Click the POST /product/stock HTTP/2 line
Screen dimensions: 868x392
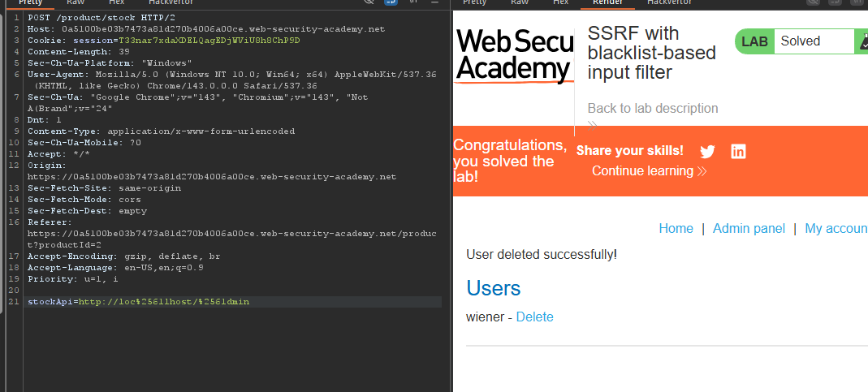[101, 17]
